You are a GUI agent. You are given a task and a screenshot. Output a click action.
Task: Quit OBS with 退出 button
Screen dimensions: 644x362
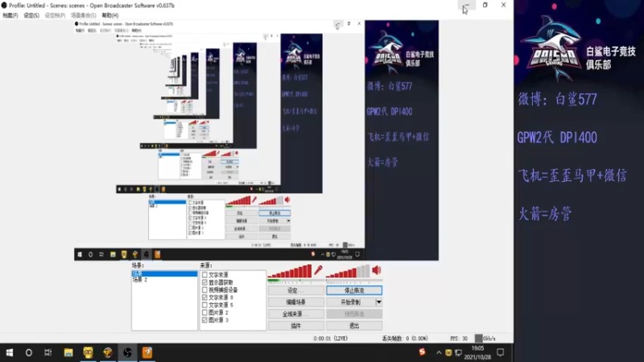pyautogui.click(x=354, y=326)
